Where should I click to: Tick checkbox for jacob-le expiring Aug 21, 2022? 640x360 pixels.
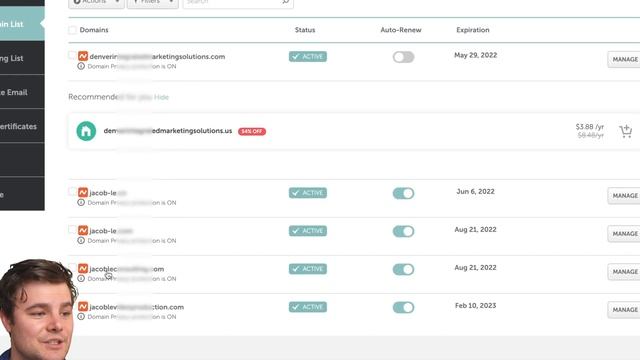[72, 229]
